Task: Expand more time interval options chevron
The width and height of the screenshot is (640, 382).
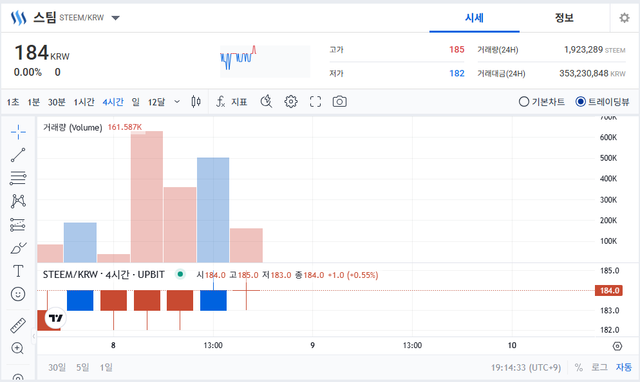Action: (x=177, y=102)
